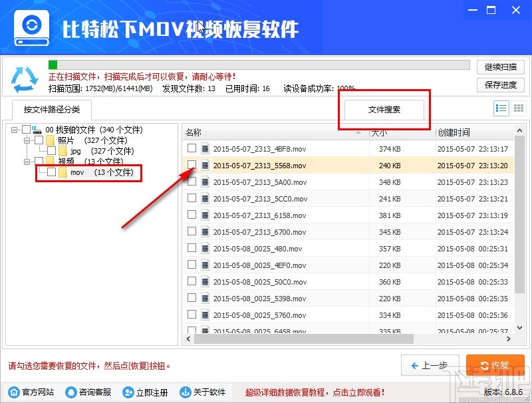Viewport: 532px width, 403px height.
Task: Tick the 00 找到的文件 root checkbox
Action: tap(26, 129)
